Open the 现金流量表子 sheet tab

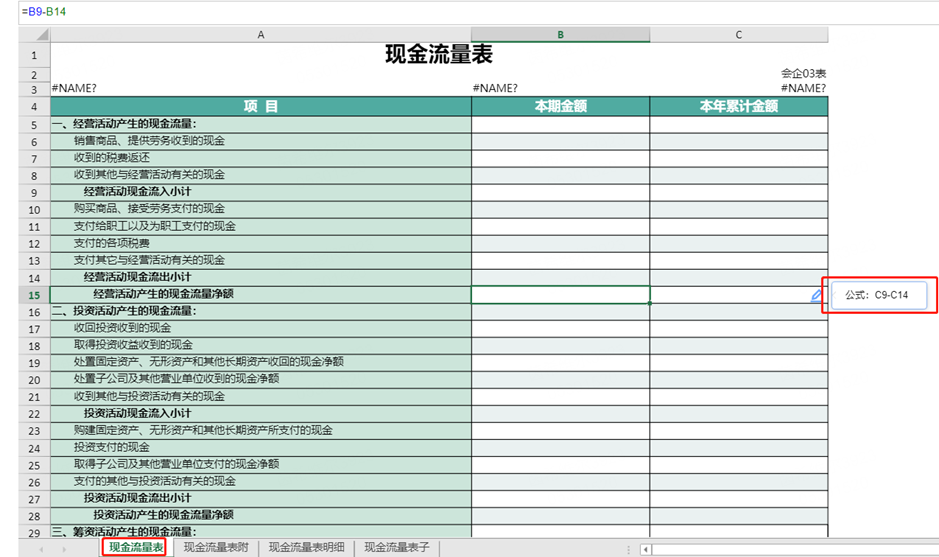397,547
